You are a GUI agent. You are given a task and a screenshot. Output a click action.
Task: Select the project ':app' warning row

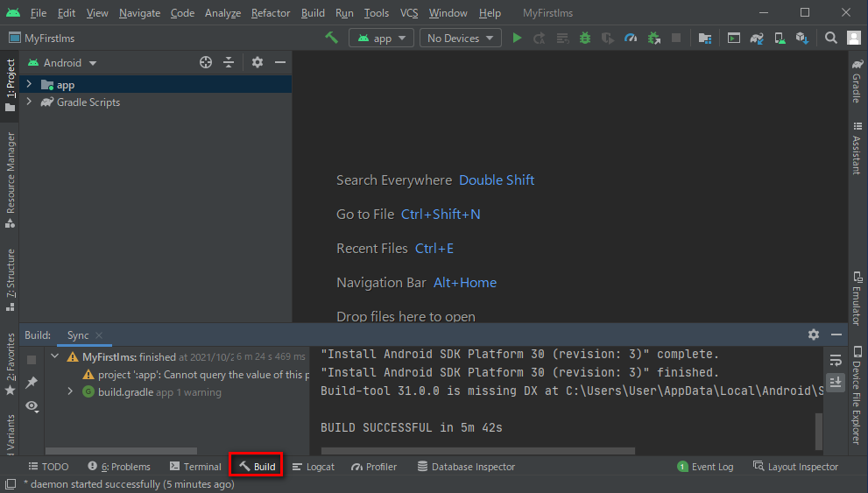[x=194, y=375]
